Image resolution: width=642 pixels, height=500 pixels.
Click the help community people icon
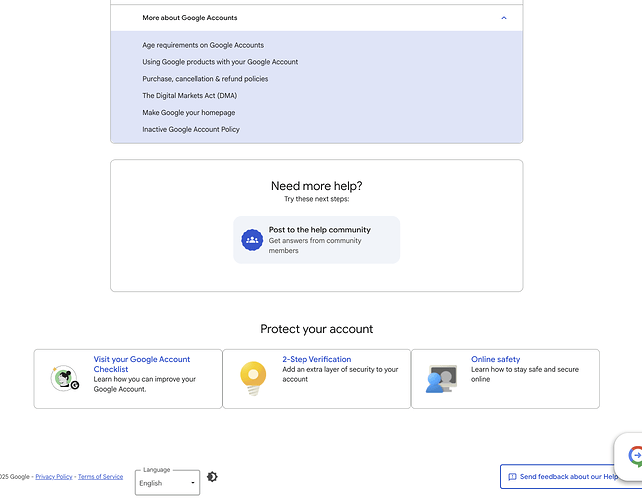[x=252, y=240]
